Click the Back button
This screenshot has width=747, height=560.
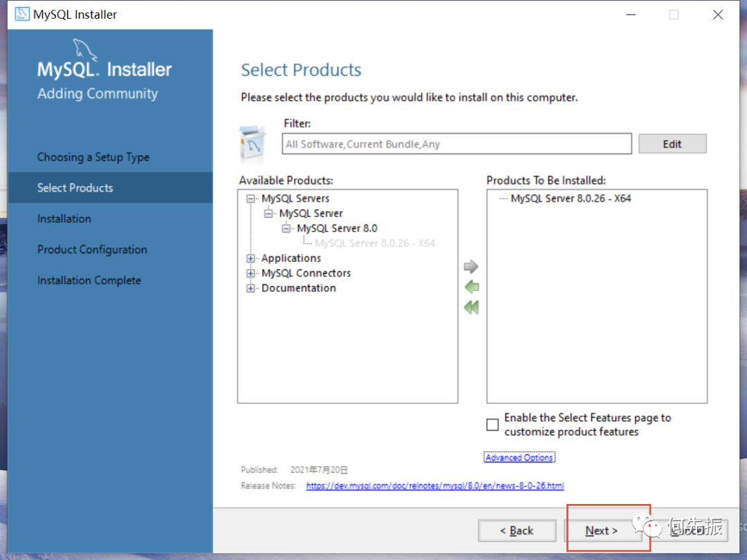[517, 530]
